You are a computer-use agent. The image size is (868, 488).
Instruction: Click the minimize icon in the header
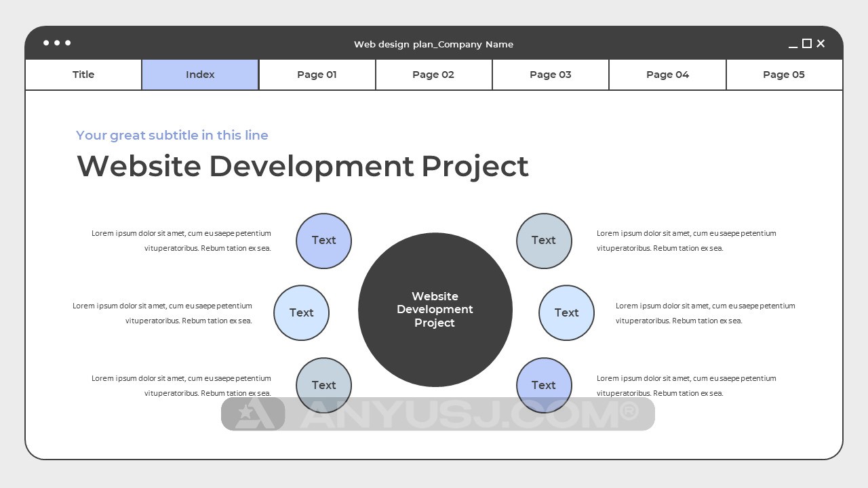click(x=793, y=47)
